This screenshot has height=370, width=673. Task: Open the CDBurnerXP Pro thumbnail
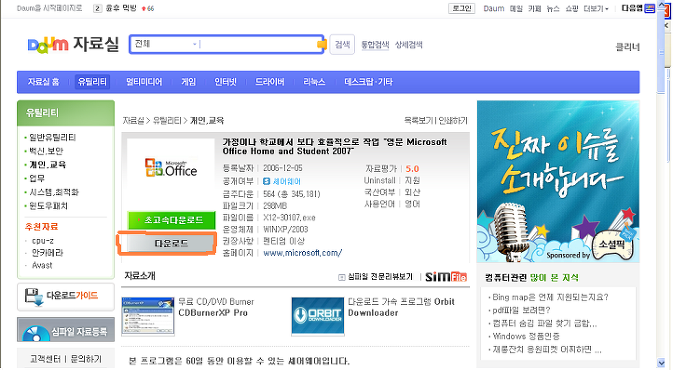tap(148, 316)
